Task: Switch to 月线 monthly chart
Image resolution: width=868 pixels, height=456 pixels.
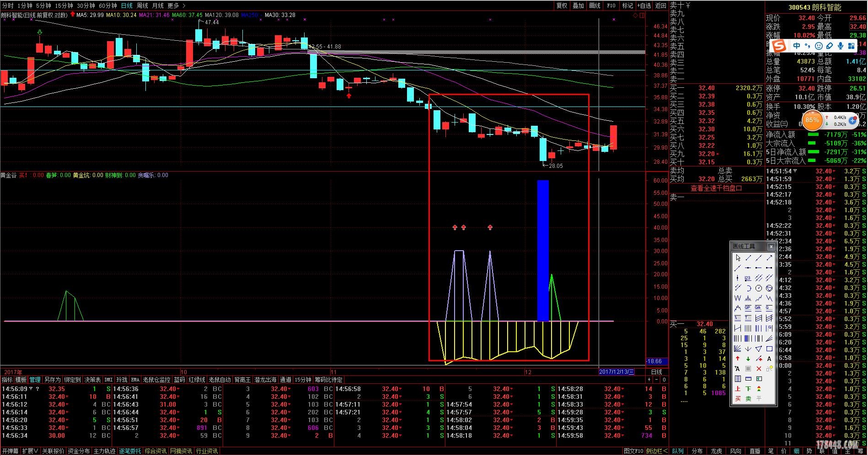Action: coord(158,5)
